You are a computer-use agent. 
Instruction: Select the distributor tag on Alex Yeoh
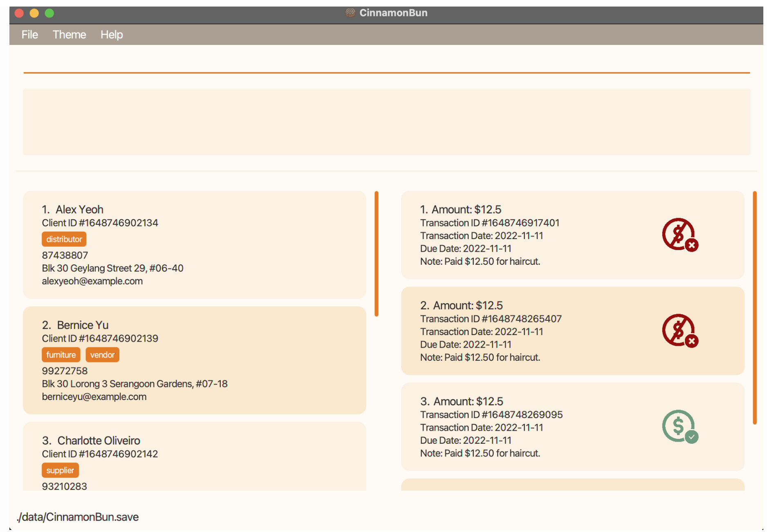[x=64, y=239]
